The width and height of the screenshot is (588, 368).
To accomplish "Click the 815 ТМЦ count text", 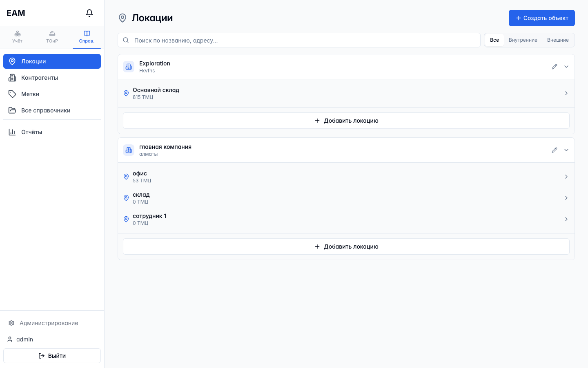I will [x=143, y=97].
